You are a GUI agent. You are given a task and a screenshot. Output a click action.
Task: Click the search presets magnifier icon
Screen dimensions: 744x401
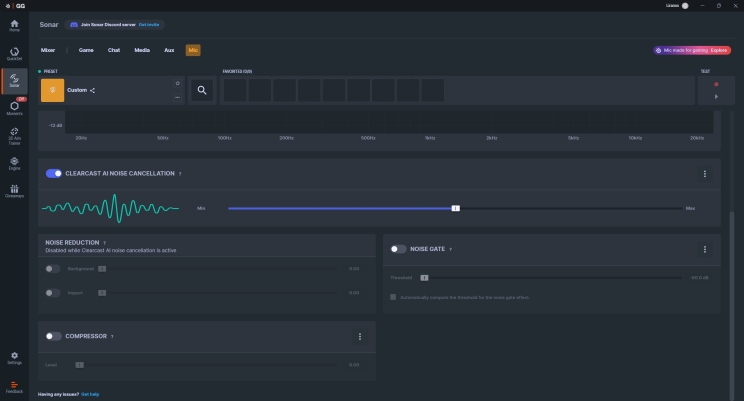[202, 90]
